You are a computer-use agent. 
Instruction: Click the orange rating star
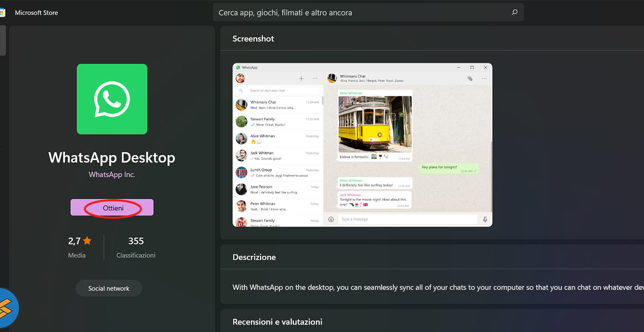87,241
